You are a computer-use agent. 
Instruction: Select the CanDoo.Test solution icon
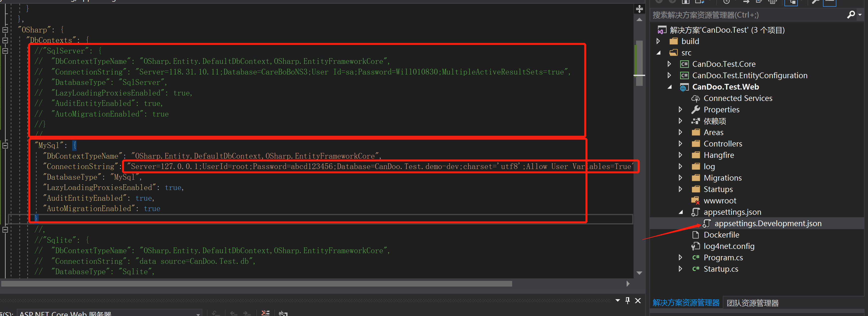click(662, 30)
